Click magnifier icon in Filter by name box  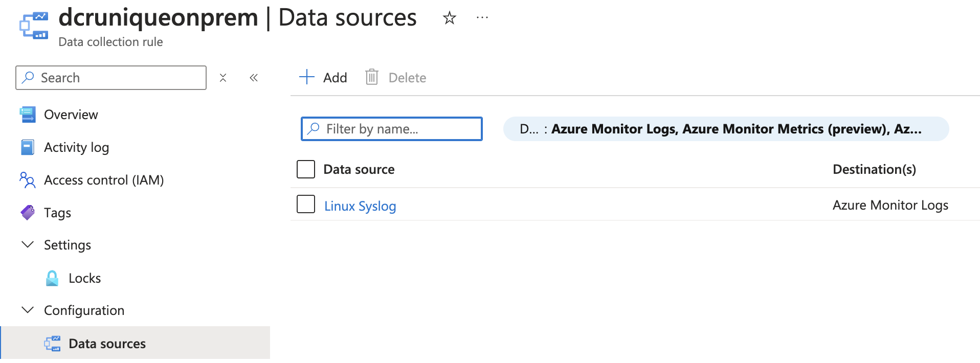[314, 128]
